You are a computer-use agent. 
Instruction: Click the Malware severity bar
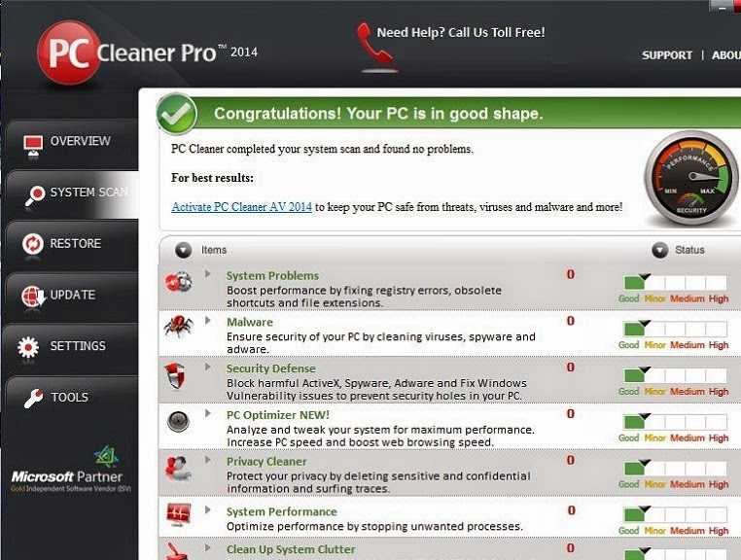tap(675, 329)
